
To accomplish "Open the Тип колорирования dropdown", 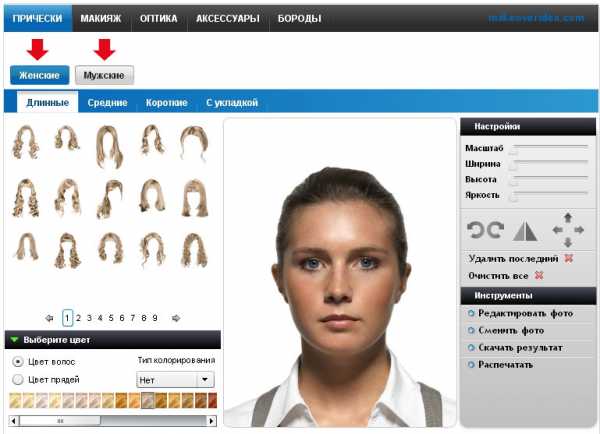I will (175, 379).
